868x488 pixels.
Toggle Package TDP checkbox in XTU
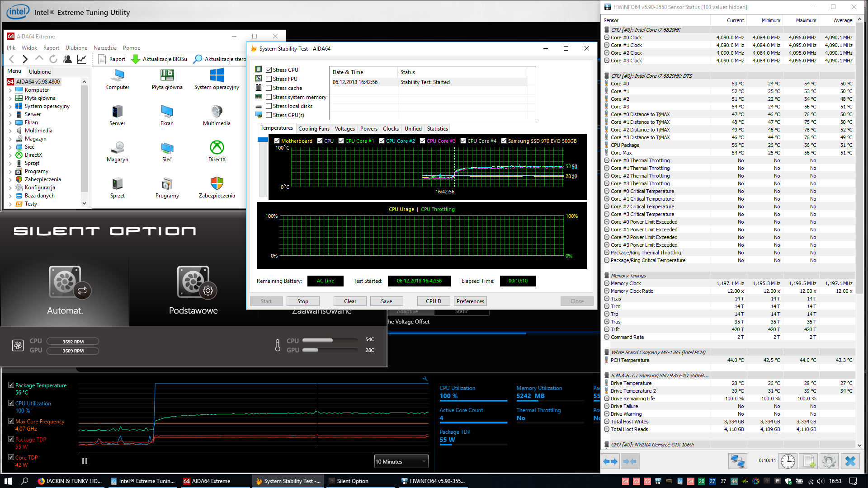11,439
